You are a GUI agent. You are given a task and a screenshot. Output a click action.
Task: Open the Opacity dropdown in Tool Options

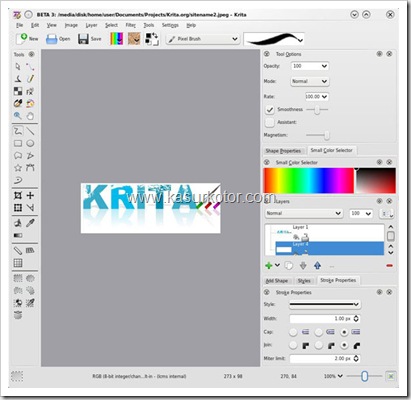(x=310, y=66)
